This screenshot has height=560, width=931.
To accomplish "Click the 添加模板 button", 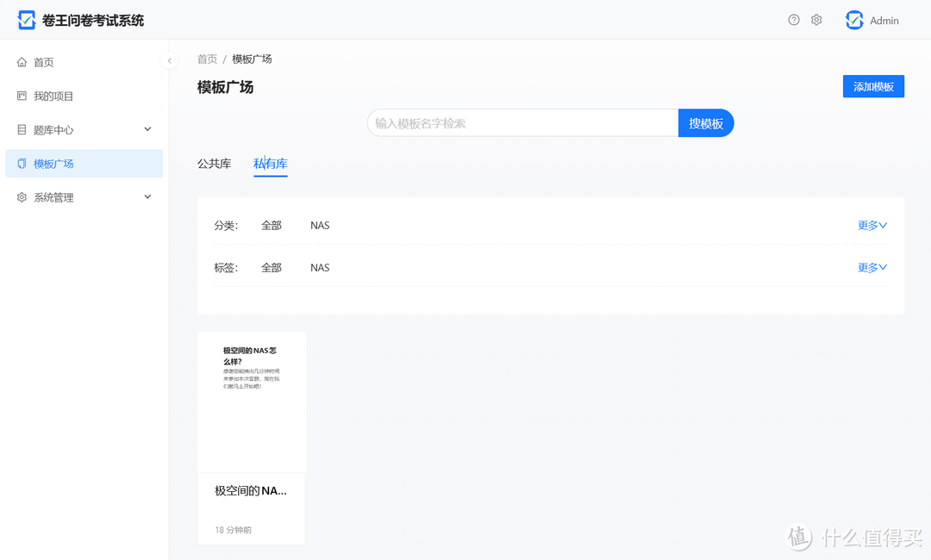I will 873,86.
